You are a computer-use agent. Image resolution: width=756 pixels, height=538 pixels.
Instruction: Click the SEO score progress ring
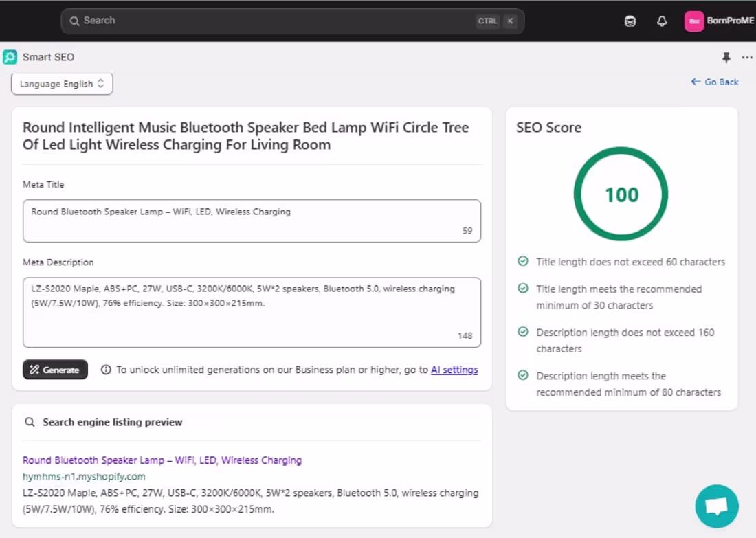point(621,194)
